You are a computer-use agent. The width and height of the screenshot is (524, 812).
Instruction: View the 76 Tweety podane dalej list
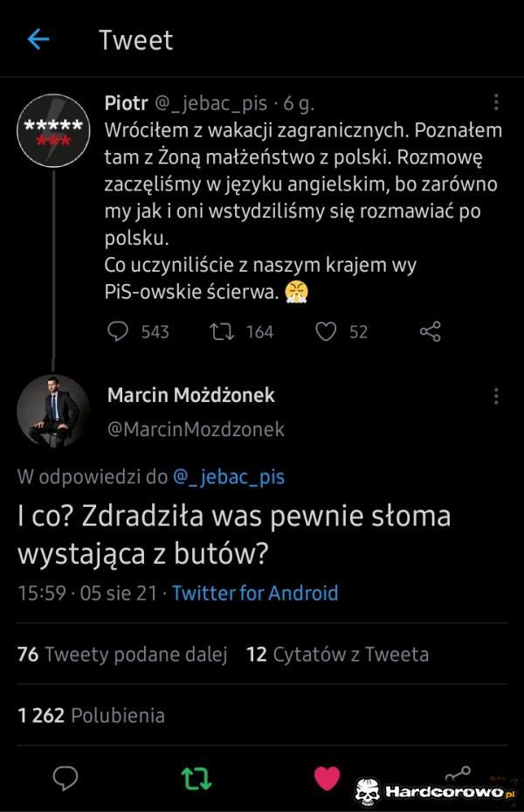point(122,654)
